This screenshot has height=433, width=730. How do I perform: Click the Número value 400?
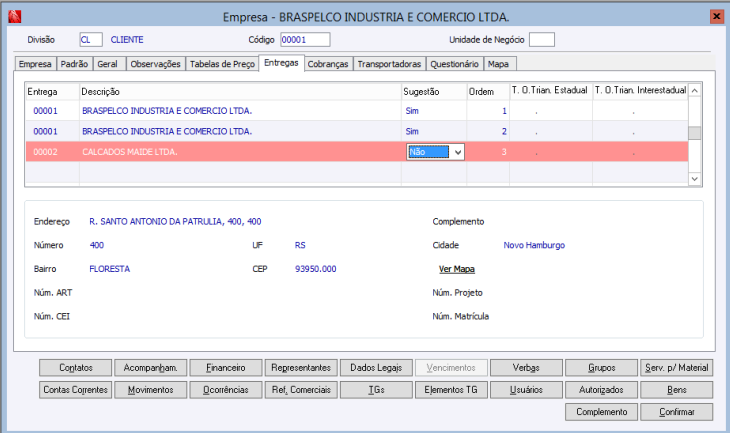[x=97, y=245]
